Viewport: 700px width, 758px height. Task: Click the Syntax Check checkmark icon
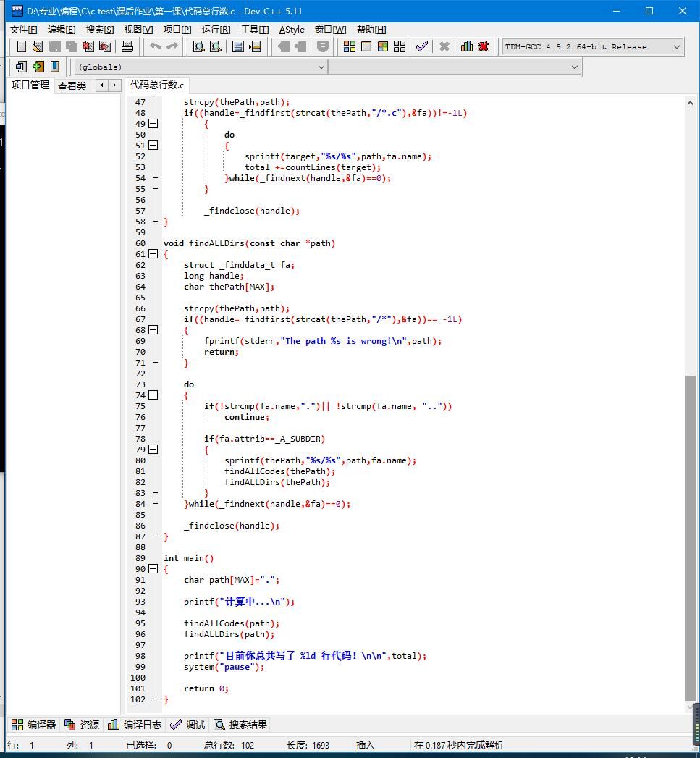pos(421,46)
